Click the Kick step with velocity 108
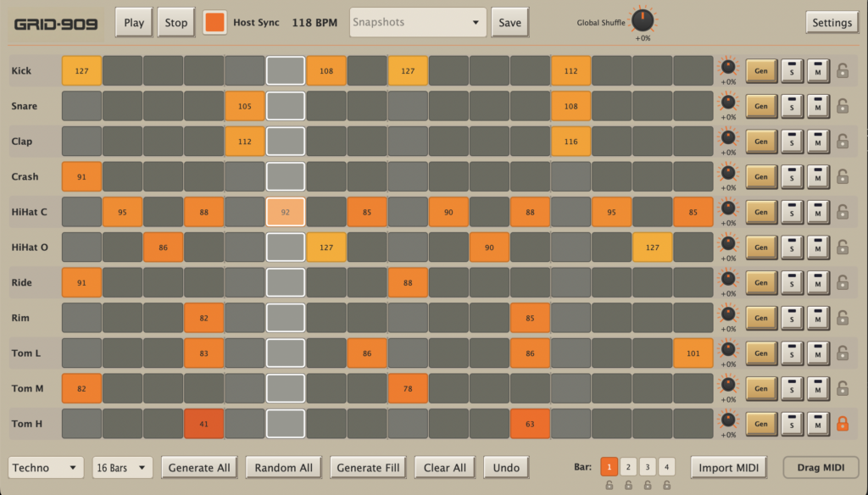Screen dimensions: 868x495 pyautogui.click(x=326, y=71)
